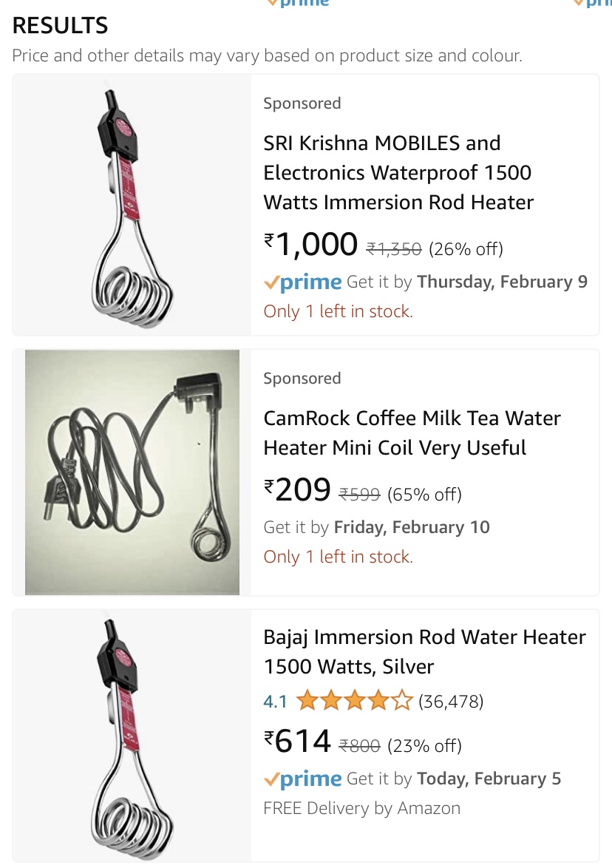Click Sponsored label above CamRock listing
The height and width of the screenshot is (868, 612).
tap(302, 379)
